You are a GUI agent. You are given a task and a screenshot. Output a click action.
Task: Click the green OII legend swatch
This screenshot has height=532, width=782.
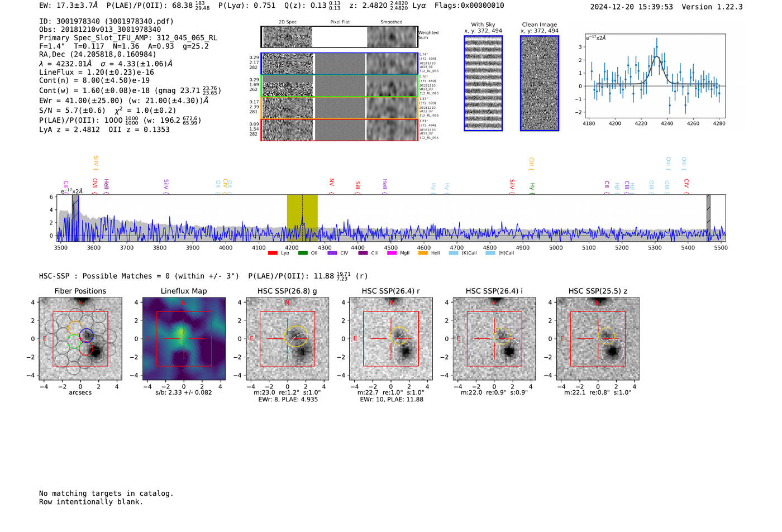(303, 253)
